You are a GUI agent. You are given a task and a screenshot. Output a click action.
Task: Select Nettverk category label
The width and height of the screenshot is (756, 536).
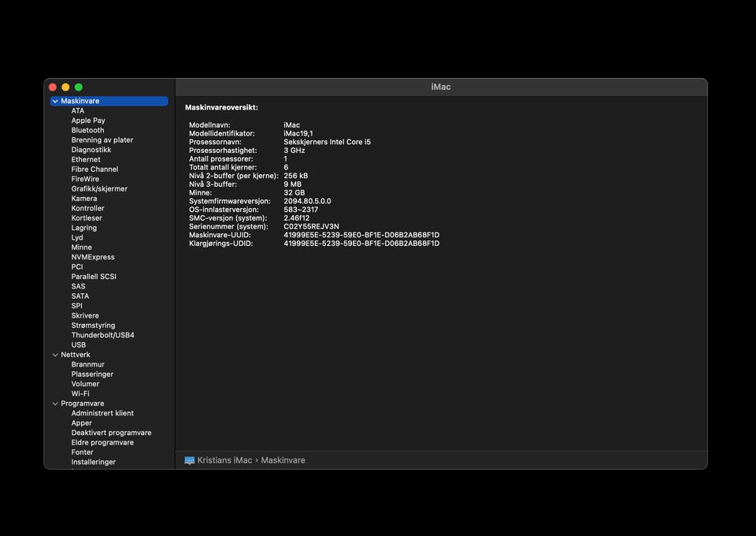(76, 355)
